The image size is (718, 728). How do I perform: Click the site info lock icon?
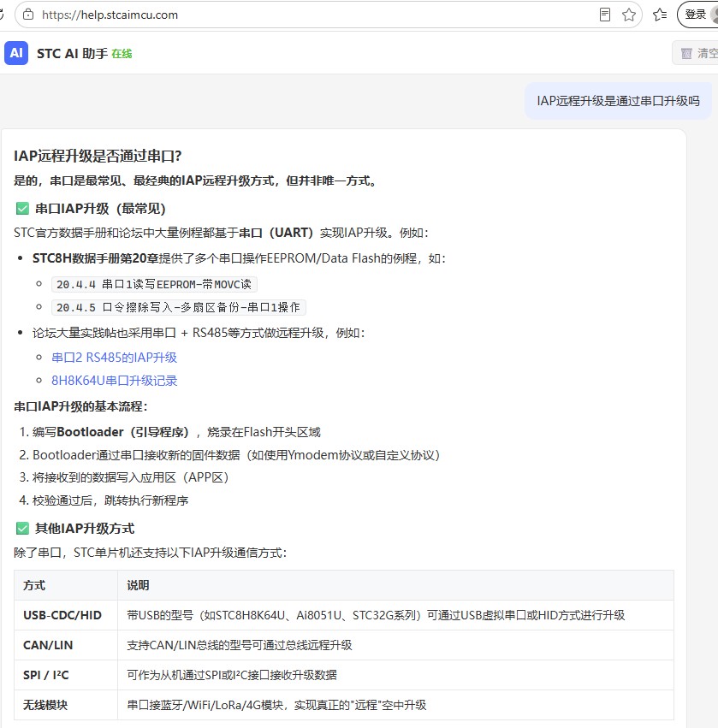point(28,15)
